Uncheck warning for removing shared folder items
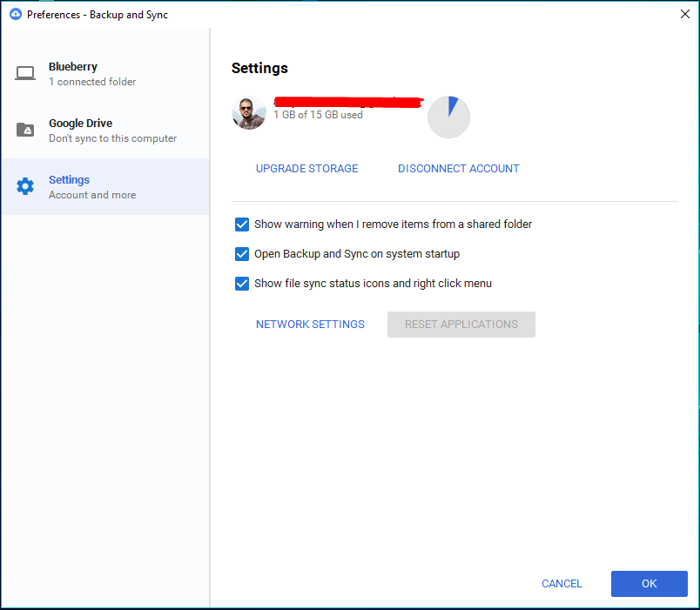Image resolution: width=700 pixels, height=610 pixels. 241,225
